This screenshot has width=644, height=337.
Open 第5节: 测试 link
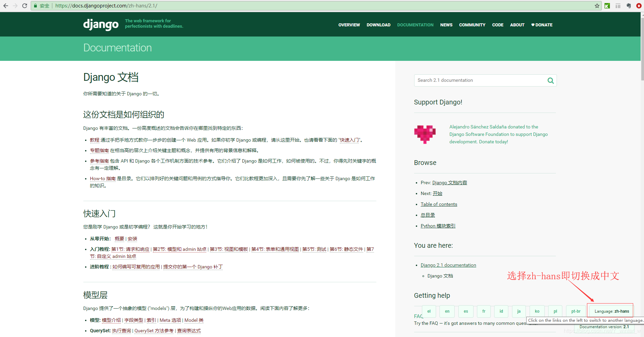coord(314,249)
